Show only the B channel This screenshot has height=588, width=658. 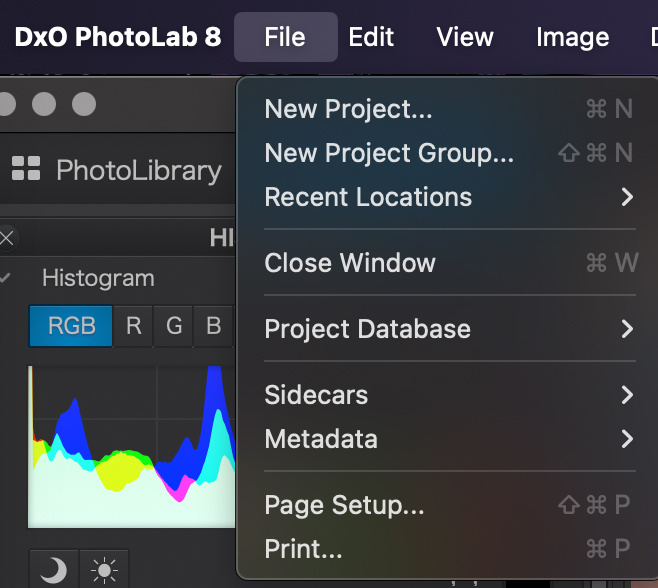(213, 326)
